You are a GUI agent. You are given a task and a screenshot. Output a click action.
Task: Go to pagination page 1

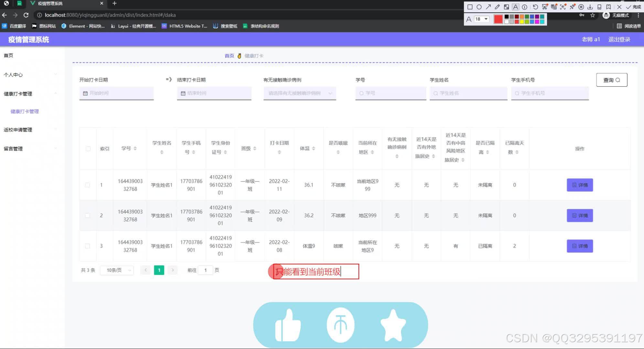click(x=159, y=270)
